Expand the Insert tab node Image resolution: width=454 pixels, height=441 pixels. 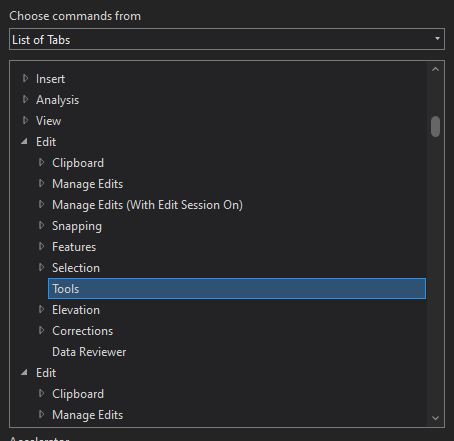pyautogui.click(x=25, y=79)
